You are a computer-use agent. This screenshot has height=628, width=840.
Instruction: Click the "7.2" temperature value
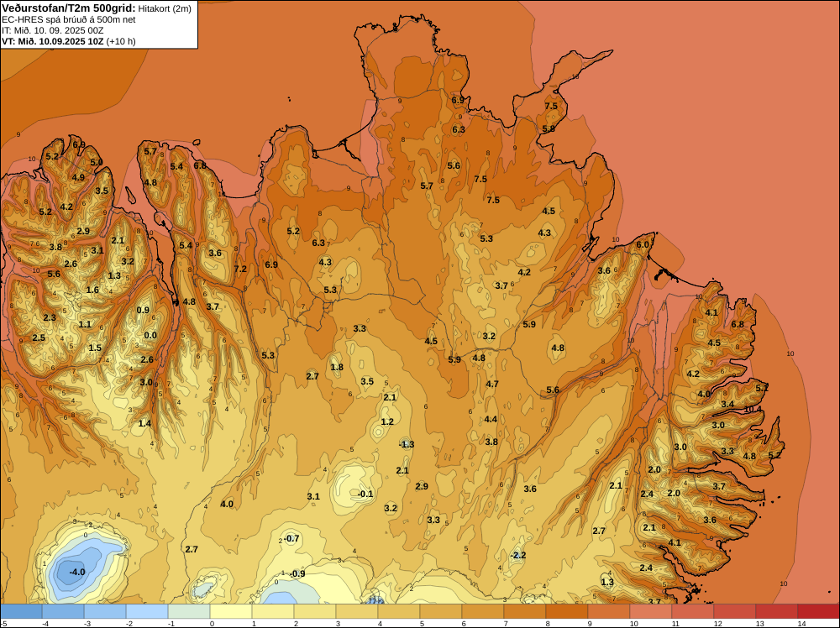click(x=240, y=269)
